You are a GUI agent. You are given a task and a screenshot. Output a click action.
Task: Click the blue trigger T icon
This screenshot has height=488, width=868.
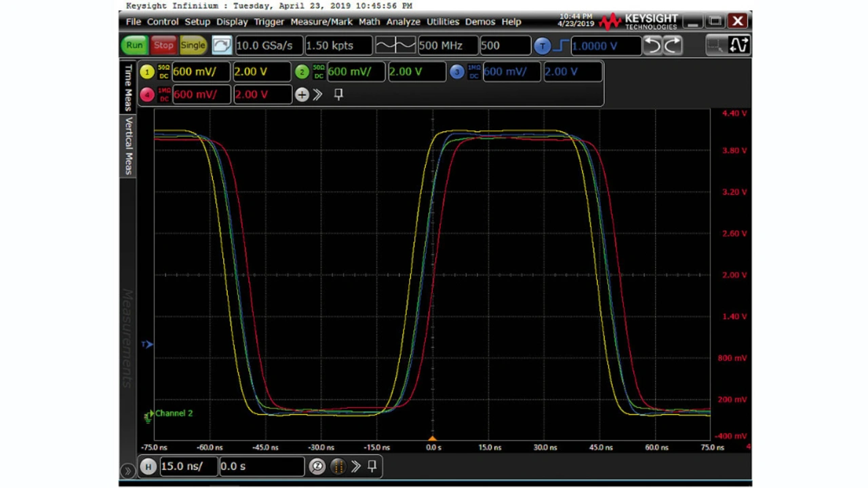(x=542, y=45)
